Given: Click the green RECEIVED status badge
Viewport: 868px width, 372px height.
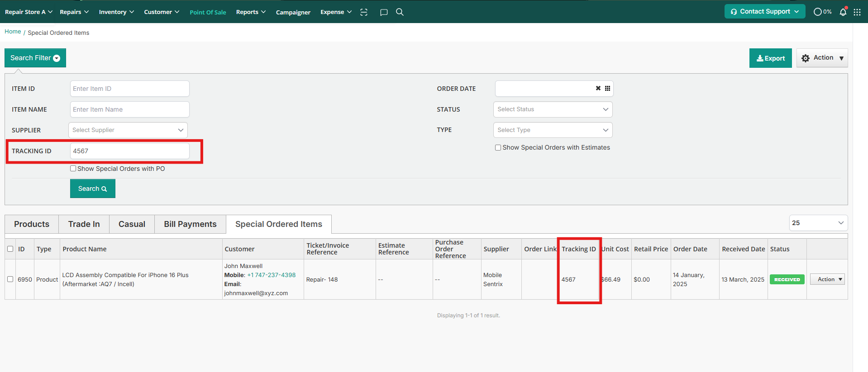Looking at the screenshot, I should click(787, 279).
